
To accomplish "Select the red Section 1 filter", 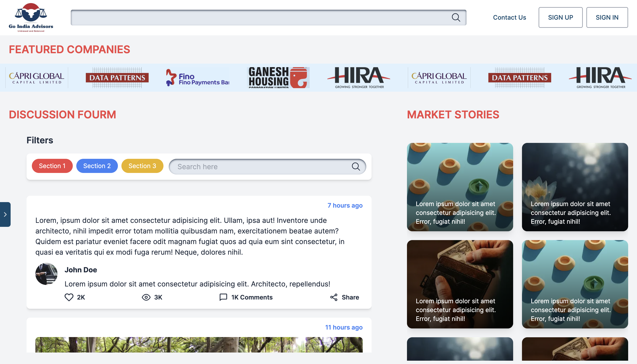I will pyautogui.click(x=52, y=166).
